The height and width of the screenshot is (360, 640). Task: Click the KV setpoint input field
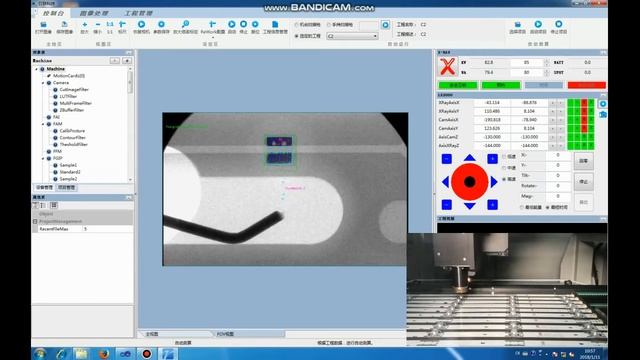click(x=527, y=62)
